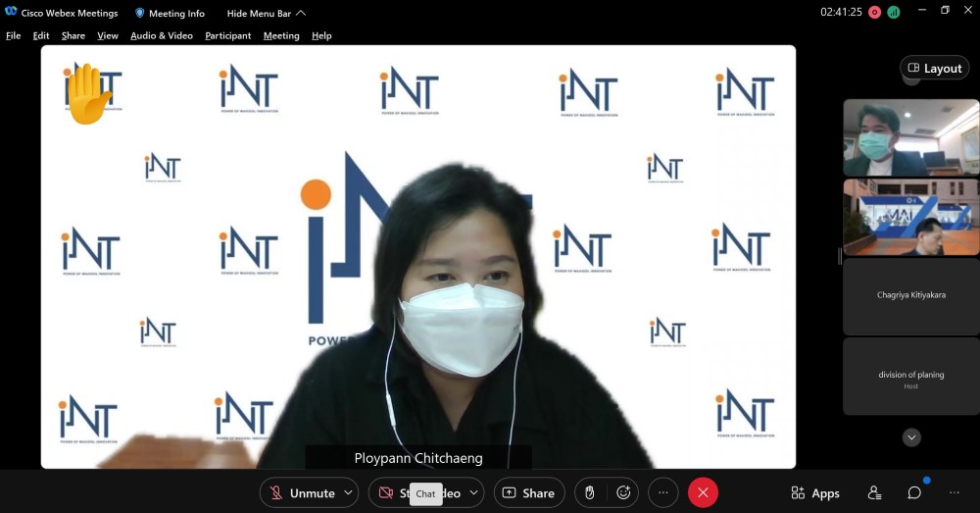This screenshot has width=980, height=513.
Task: Click the red leave meeting button
Action: point(703,493)
